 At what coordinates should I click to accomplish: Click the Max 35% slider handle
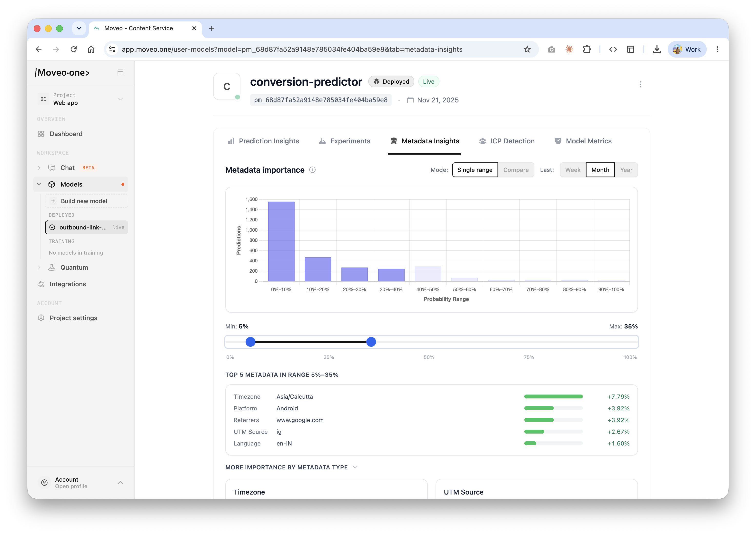click(x=371, y=342)
